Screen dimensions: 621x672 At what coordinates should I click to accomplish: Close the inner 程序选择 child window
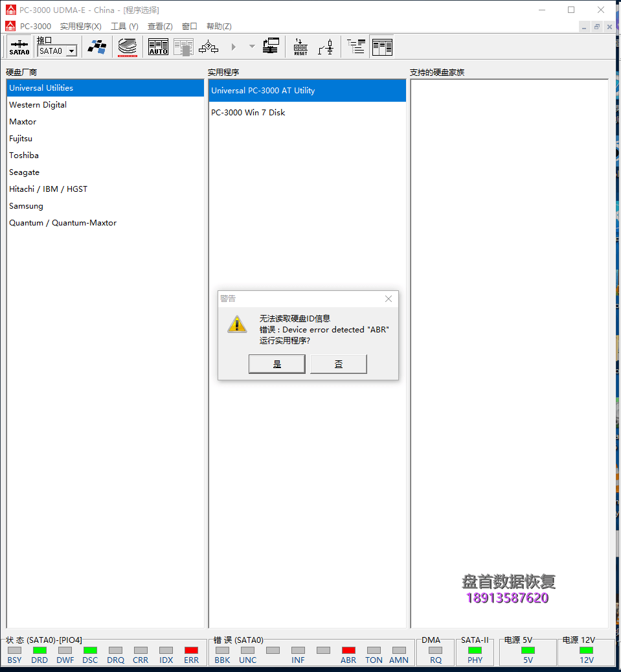[609, 27]
